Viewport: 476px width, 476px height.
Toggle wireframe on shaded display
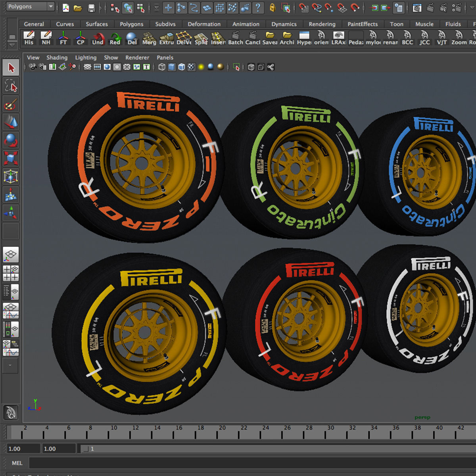click(x=182, y=67)
